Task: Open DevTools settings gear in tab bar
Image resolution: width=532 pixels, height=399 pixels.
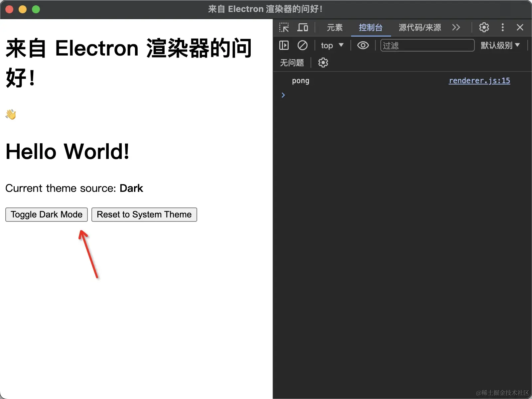Action: 484,27
